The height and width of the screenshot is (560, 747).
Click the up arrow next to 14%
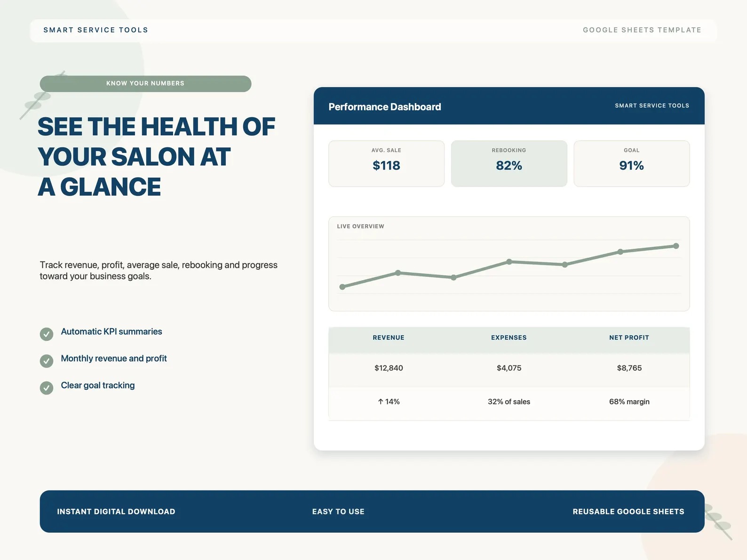(x=381, y=402)
